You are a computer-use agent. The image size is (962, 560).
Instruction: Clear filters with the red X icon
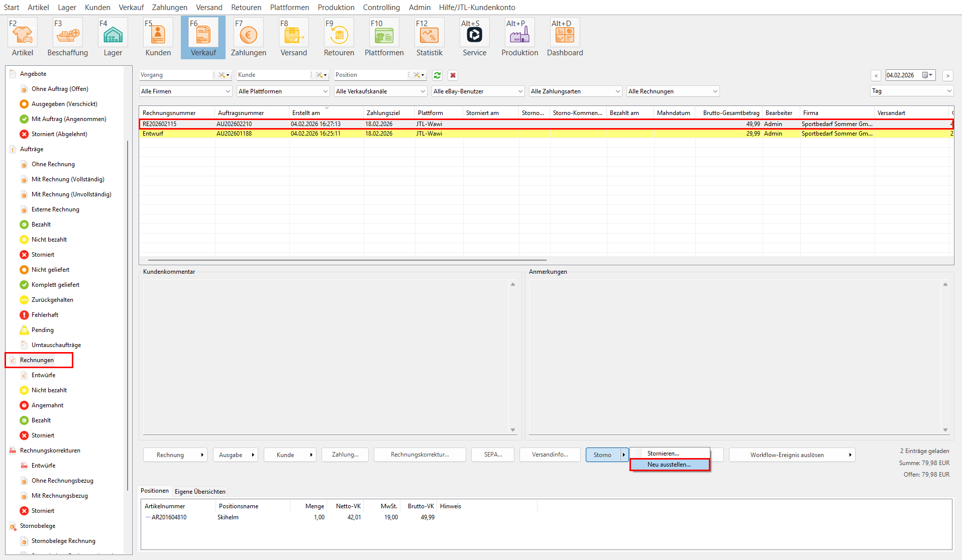click(x=453, y=75)
